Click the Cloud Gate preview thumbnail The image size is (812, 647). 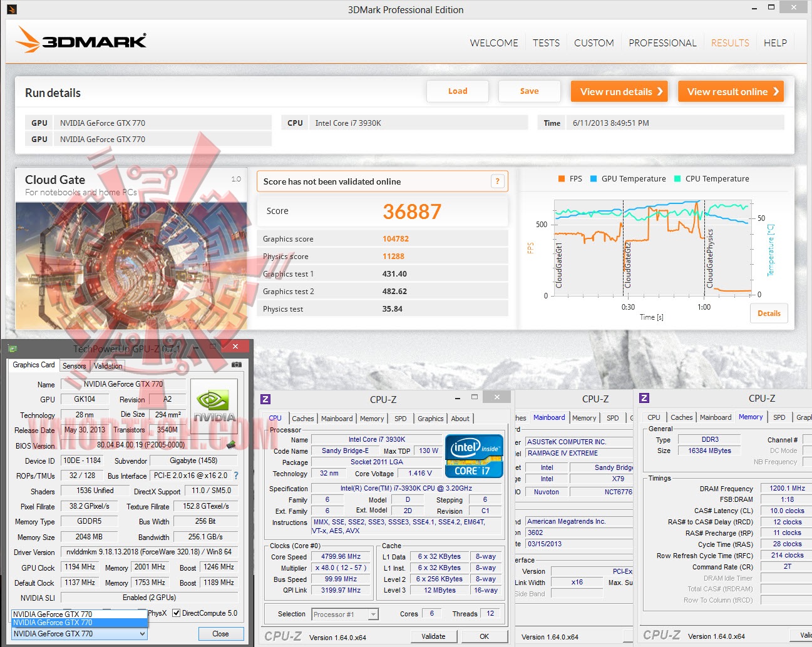coord(131,265)
